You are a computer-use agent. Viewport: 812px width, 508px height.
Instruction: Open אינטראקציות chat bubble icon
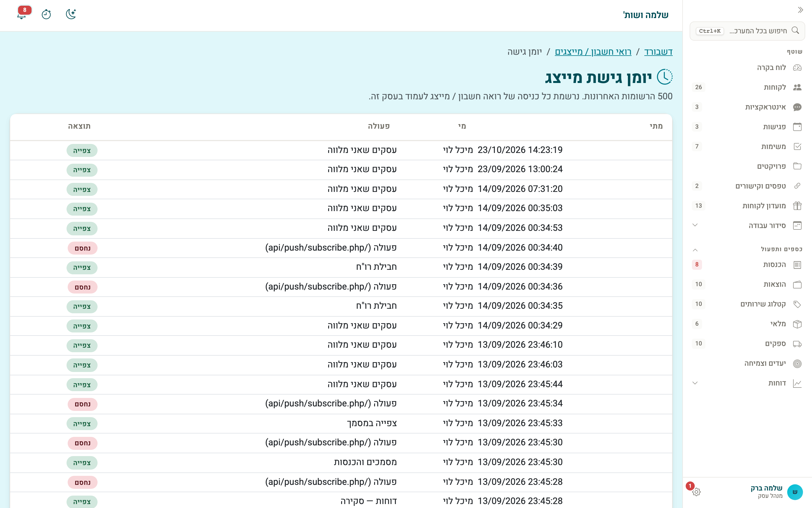click(797, 107)
